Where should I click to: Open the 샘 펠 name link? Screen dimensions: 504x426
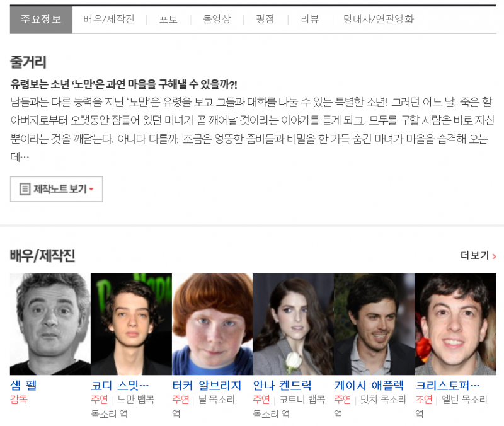click(x=24, y=385)
